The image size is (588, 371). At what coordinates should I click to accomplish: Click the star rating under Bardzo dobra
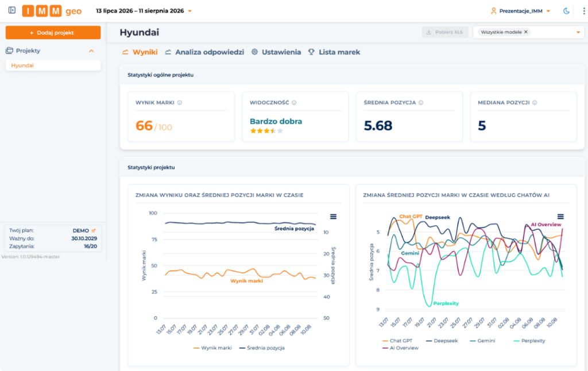(x=266, y=131)
